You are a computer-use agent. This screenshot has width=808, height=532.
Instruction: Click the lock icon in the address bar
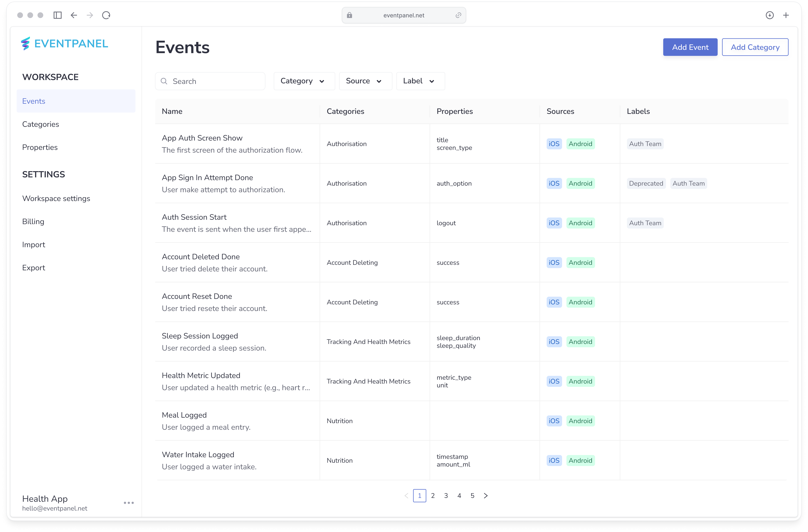(x=349, y=15)
